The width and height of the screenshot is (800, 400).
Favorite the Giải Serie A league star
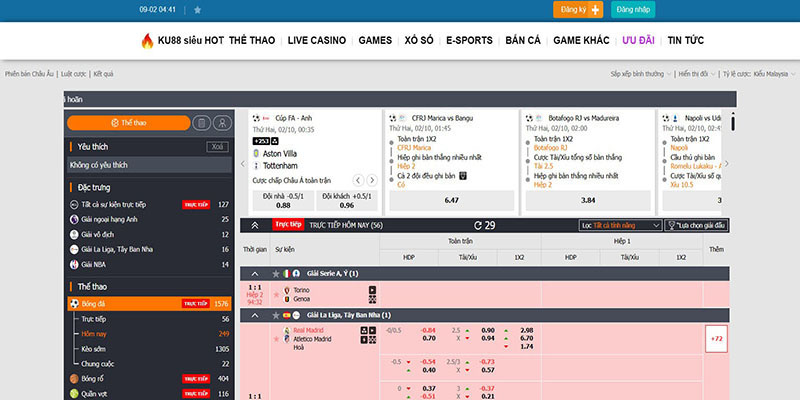275,273
